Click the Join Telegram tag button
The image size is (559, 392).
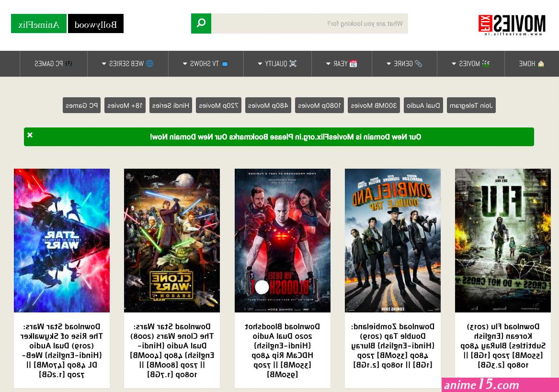click(x=471, y=105)
